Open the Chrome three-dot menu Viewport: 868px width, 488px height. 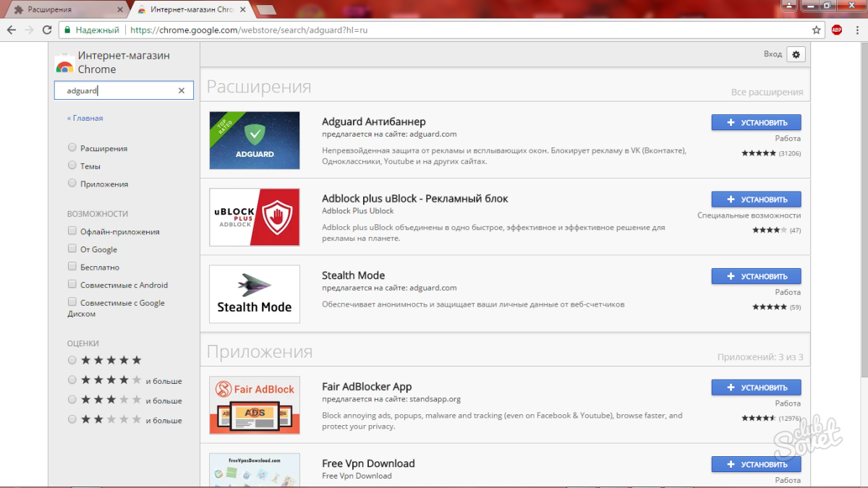click(857, 30)
